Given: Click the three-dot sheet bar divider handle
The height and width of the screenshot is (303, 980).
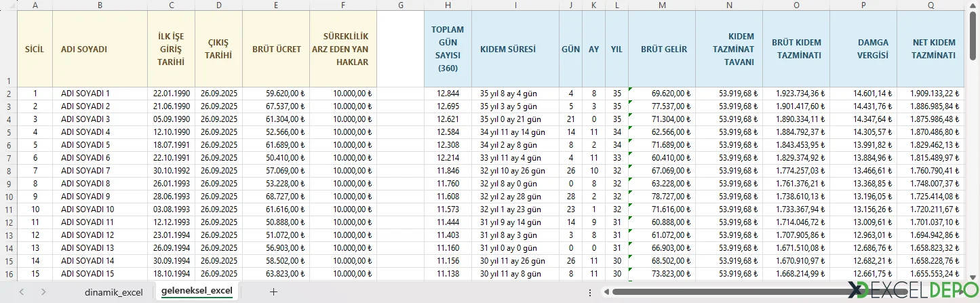Looking at the screenshot, I should 589,292.
